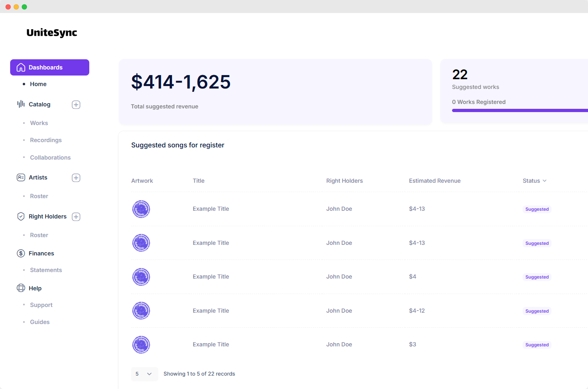Click the Works Registered progress bar
588x389 pixels.
pyautogui.click(x=519, y=110)
